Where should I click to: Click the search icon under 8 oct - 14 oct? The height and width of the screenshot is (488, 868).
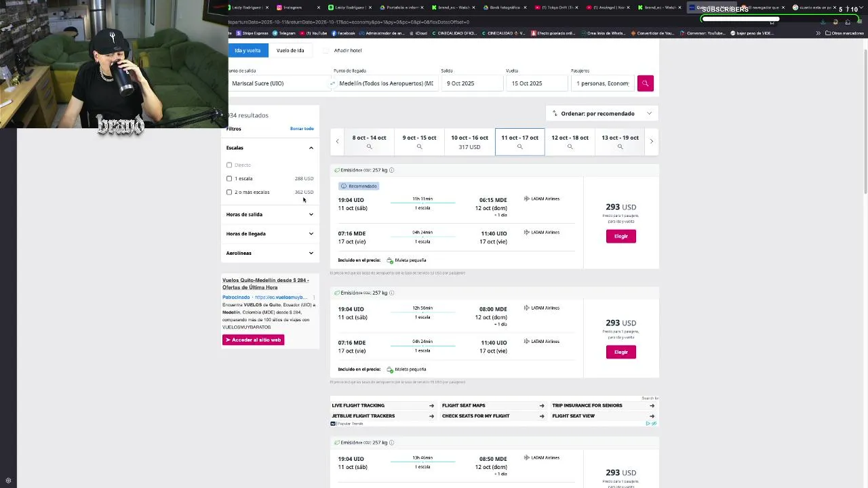click(369, 147)
